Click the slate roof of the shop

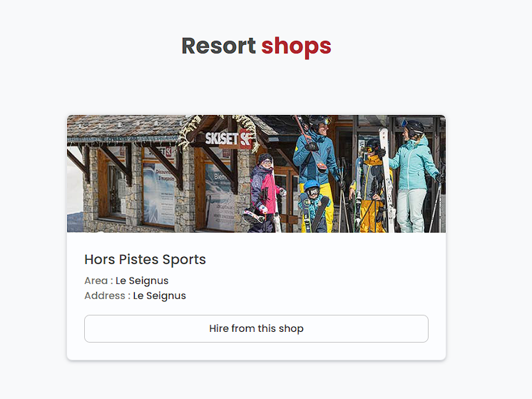[126, 126]
